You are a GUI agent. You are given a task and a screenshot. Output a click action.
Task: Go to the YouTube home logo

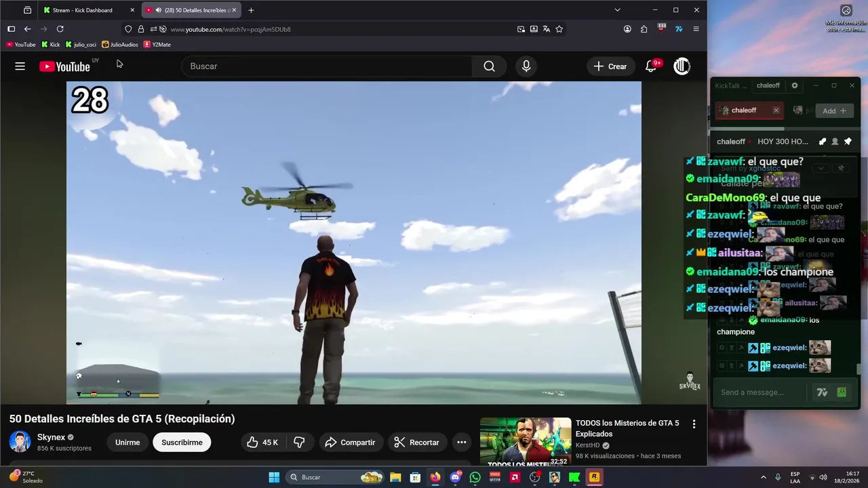tap(64, 66)
